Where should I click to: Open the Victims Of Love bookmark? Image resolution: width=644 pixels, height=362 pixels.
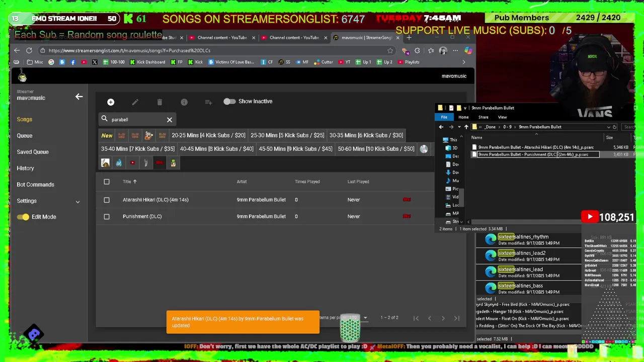(x=231, y=62)
